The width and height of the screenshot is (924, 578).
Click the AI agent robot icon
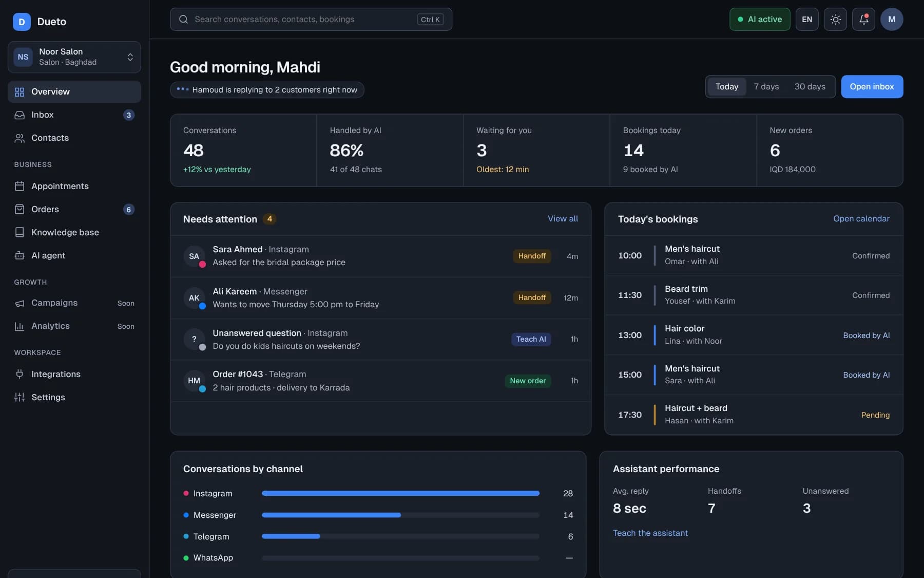tap(20, 255)
